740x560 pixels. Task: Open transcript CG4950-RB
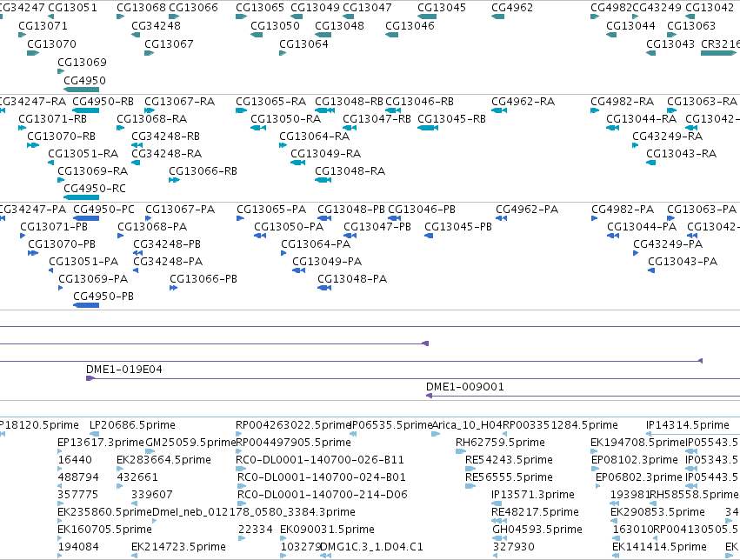103,102
